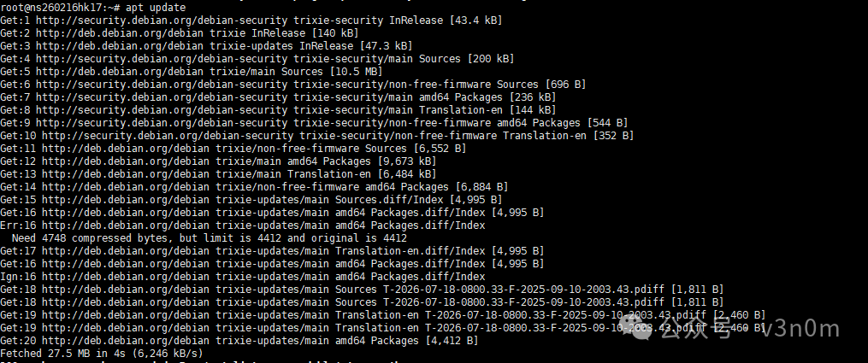Click the v3n0m watermark text

[x=800, y=330]
